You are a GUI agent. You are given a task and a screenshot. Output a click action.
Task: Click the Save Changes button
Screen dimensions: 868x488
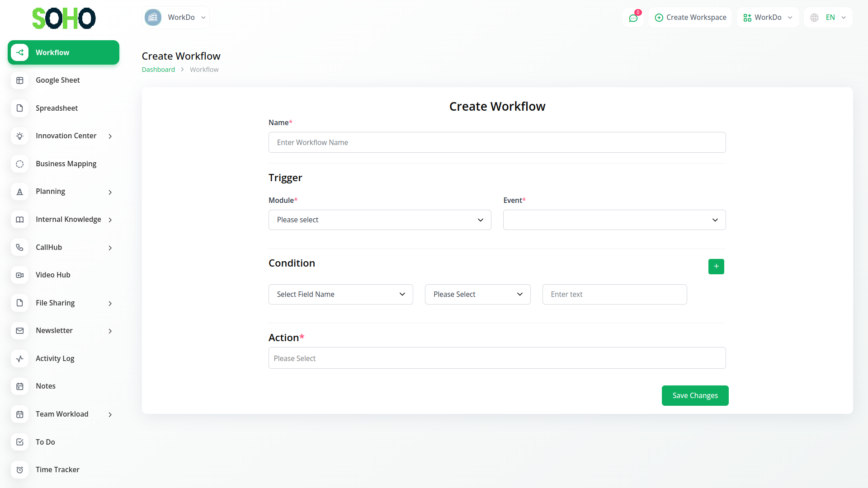tap(695, 396)
